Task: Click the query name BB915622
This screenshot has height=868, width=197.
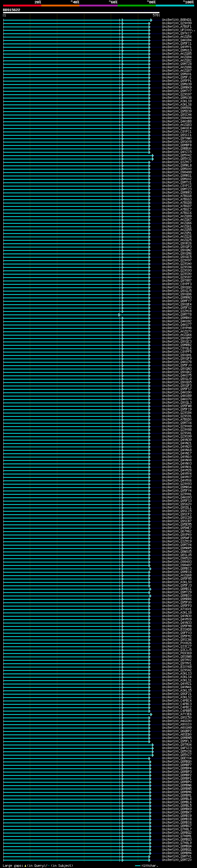Action: click(11, 10)
